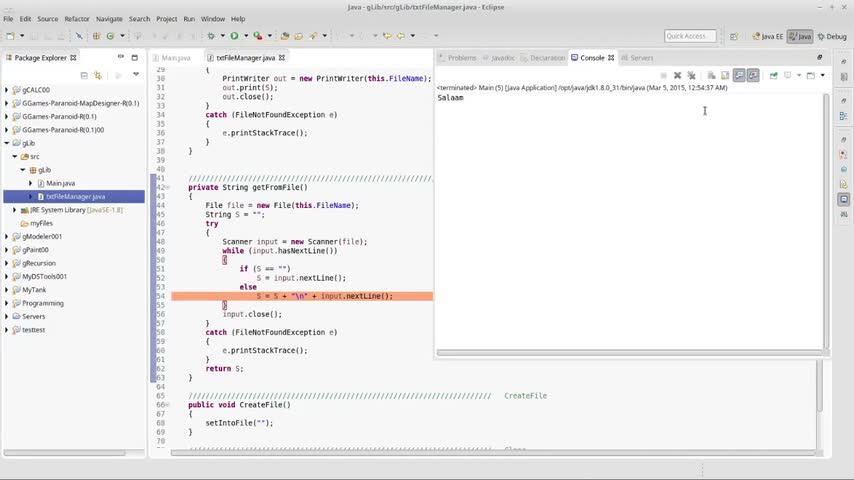Select the Java perspective button
This screenshot has height=480, width=854.
pyautogui.click(x=800, y=37)
